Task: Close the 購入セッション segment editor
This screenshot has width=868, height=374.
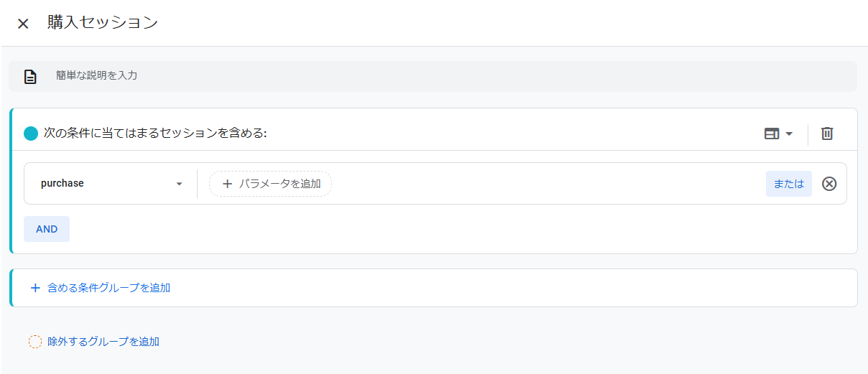Action: [x=23, y=24]
